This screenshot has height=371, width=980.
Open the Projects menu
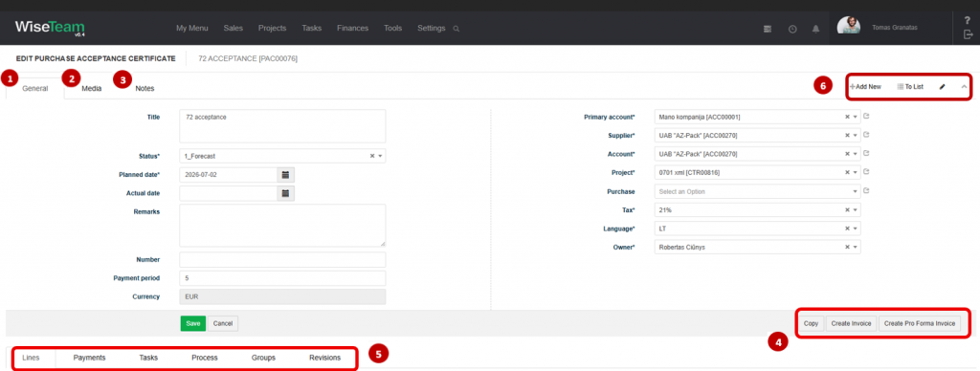point(272,28)
